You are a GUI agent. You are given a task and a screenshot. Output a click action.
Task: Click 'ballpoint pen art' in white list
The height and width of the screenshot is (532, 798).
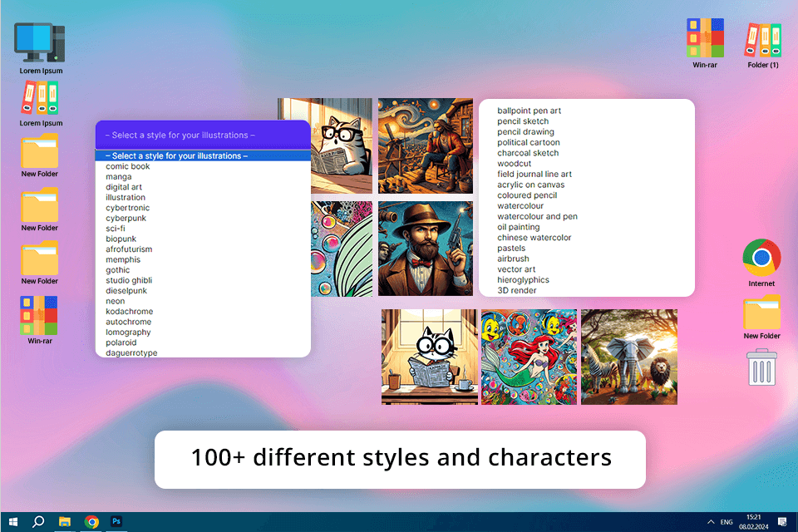point(530,111)
